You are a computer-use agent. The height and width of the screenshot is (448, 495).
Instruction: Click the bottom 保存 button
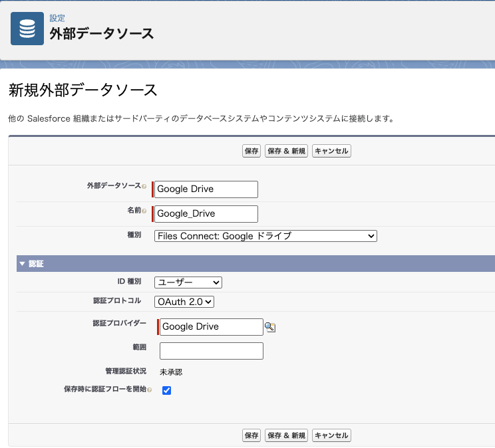point(251,435)
